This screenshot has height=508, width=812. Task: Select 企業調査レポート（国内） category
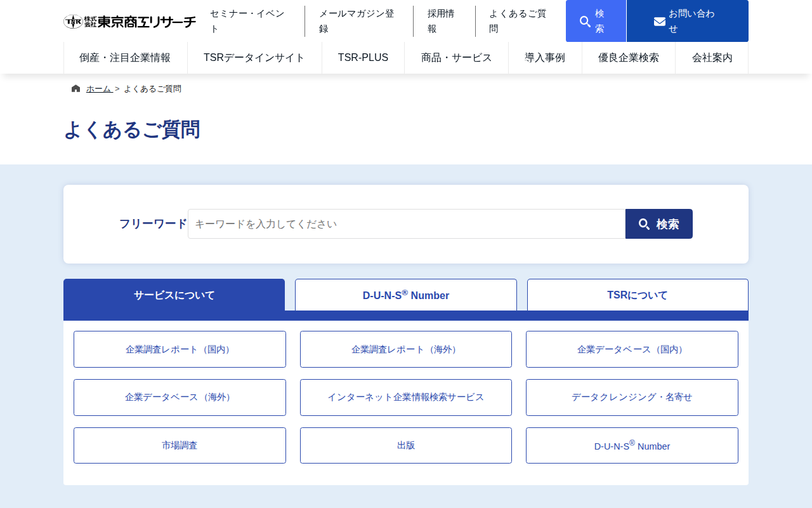tap(180, 349)
